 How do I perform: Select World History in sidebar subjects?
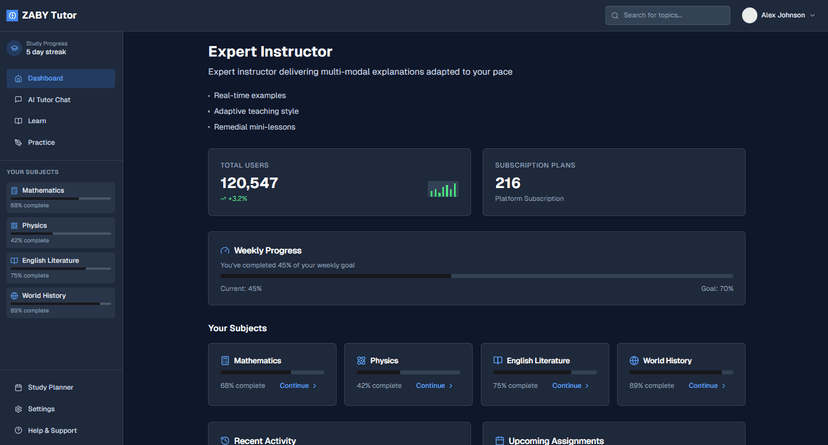pyautogui.click(x=61, y=303)
